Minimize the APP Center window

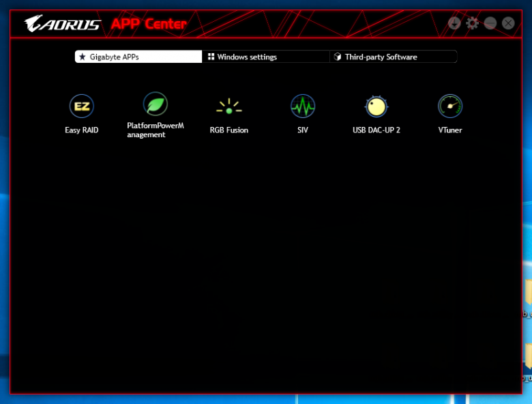(490, 23)
